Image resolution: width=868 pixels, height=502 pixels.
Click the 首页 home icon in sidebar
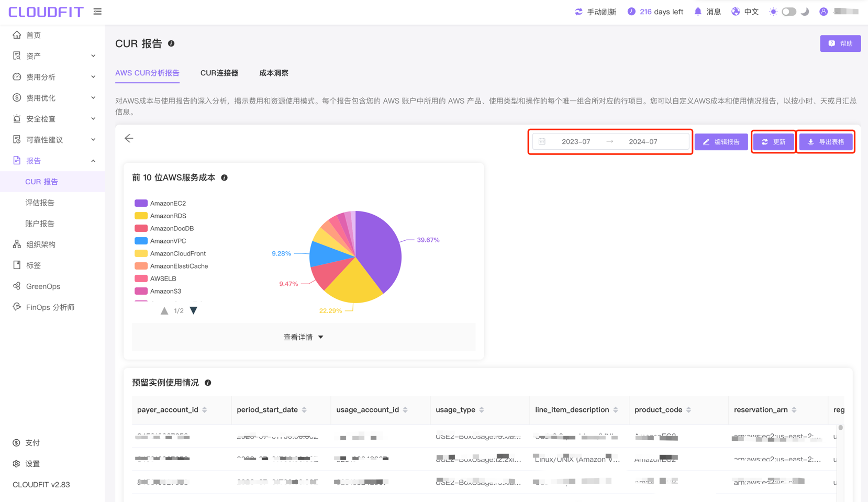pos(17,35)
